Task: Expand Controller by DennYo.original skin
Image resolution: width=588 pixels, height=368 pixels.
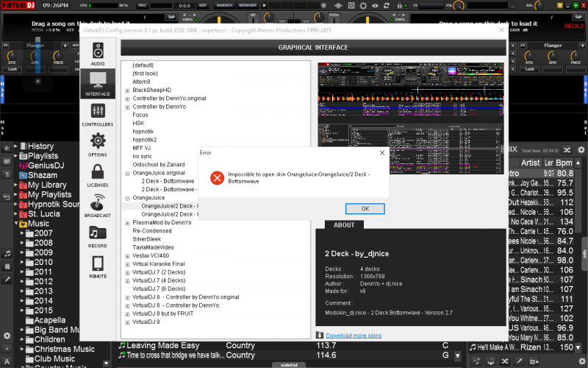Action: click(x=127, y=99)
